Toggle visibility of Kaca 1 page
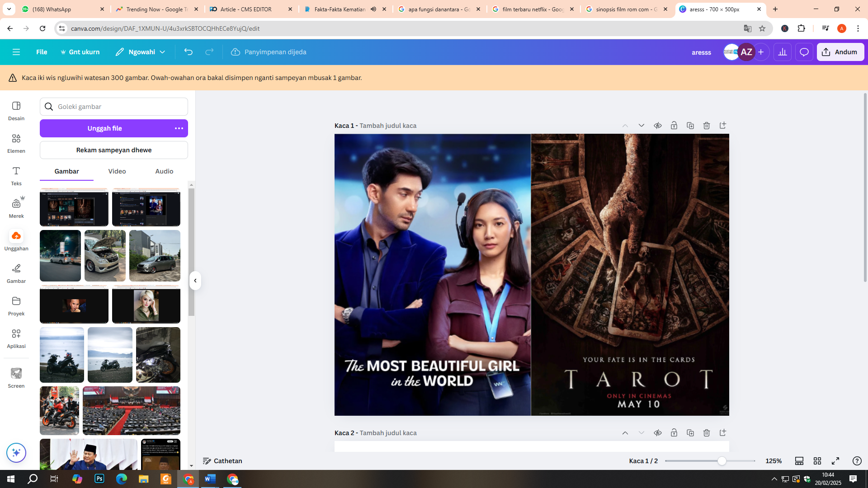The width and height of the screenshot is (868, 488). 658,126
